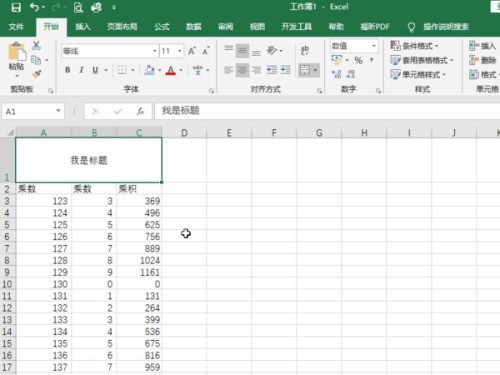This screenshot has width=500, height=375.
Task: Apply cell borders icon
Action: click(x=122, y=70)
